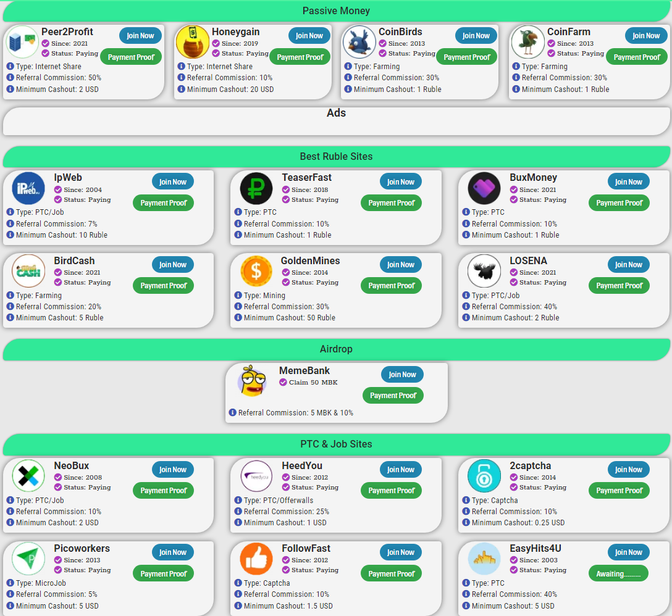Click the HeedYou logo icon
The height and width of the screenshot is (616, 672).
256,476
